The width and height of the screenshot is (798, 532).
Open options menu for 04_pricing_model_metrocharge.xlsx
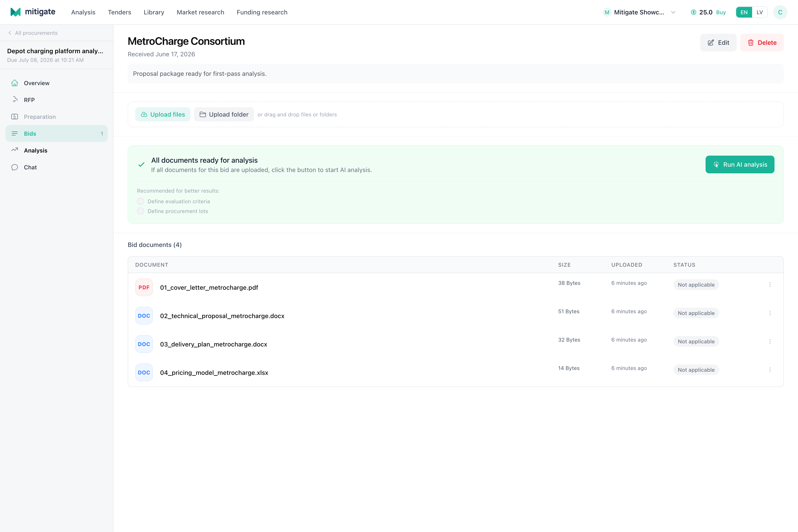point(770,370)
